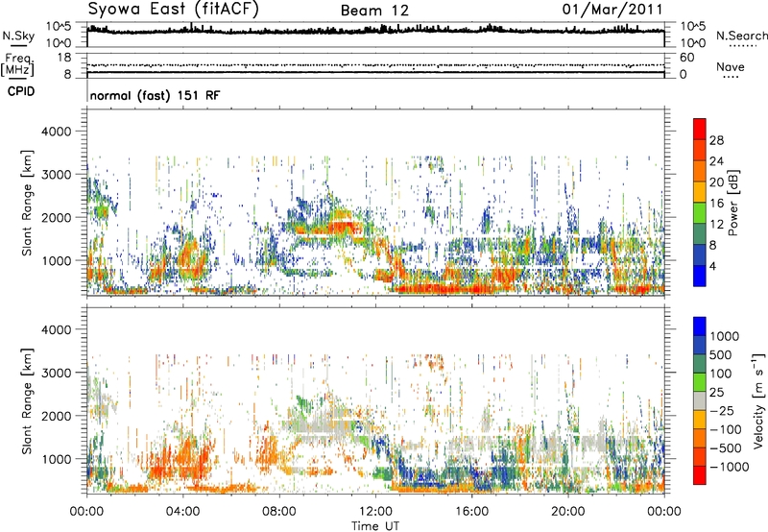Image resolution: width=768 pixels, height=532 pixels.
Task: Click '3000' on velocity panel range axis
Action: [56, 373]
